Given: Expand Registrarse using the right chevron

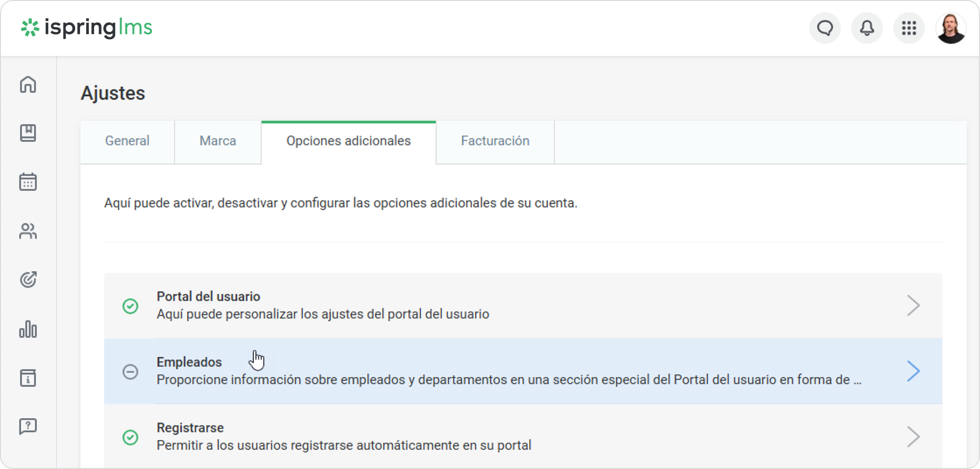Looking at the screenshot, I should click(913, 437).
